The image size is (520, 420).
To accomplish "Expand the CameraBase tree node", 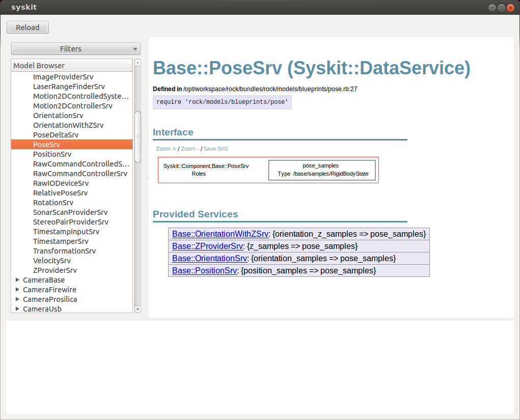I will tap(18, 280).
